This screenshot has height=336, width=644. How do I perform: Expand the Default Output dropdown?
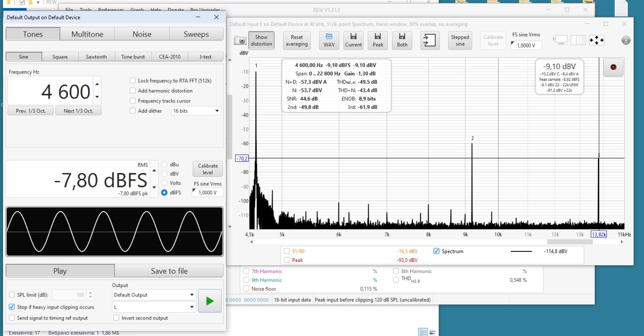(x=154, y=295)
